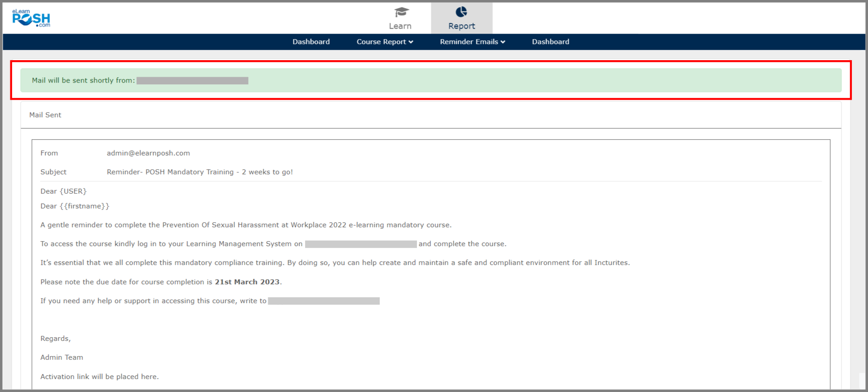Click the bold due date 21st March 2023
The image size is (868, 392).
[247, 282]
